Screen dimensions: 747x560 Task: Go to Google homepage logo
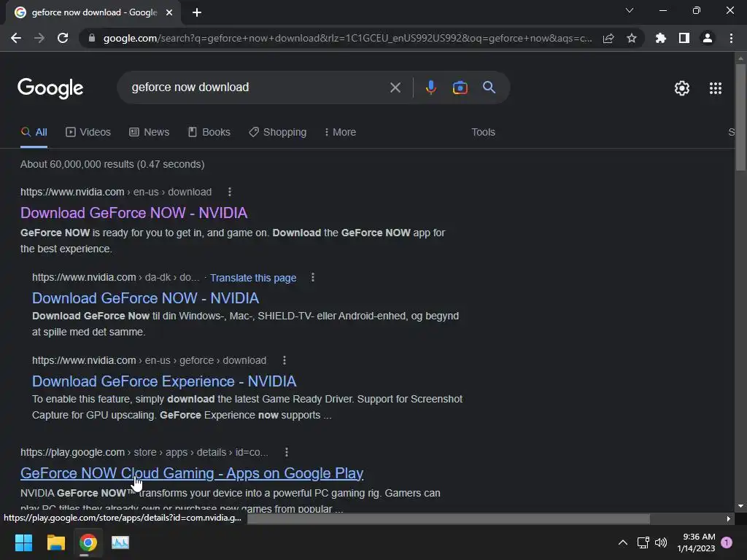[50, 88]
